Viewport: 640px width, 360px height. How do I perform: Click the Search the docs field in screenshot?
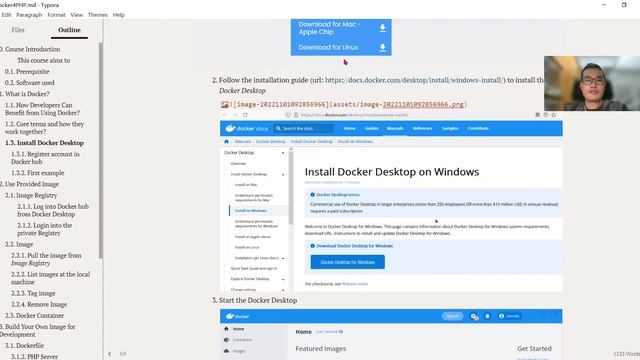point(303,129)
